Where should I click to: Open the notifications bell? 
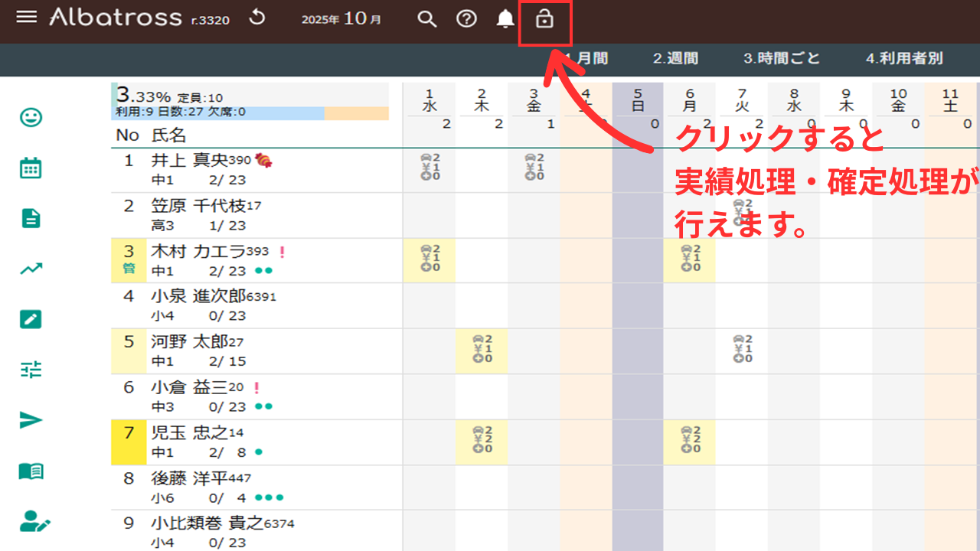pos(505,19)
